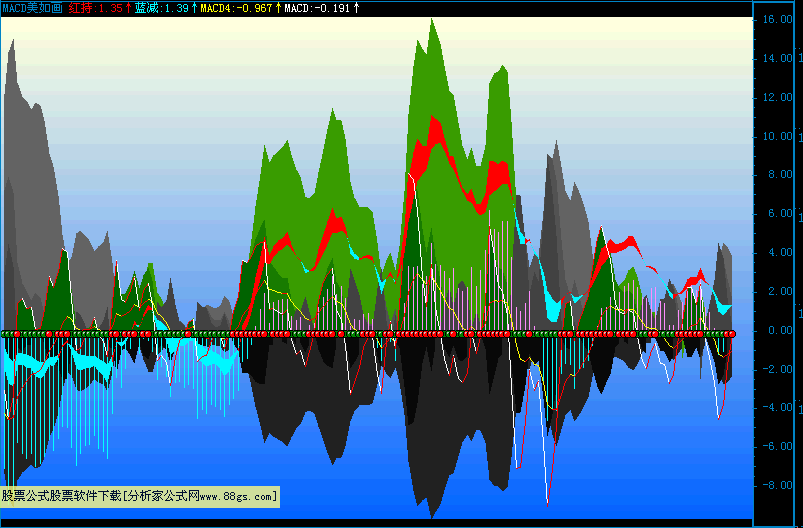This screenshot has height=528, width=803.
Task: Click the 6.00 axis label
Action: point(780,214)
